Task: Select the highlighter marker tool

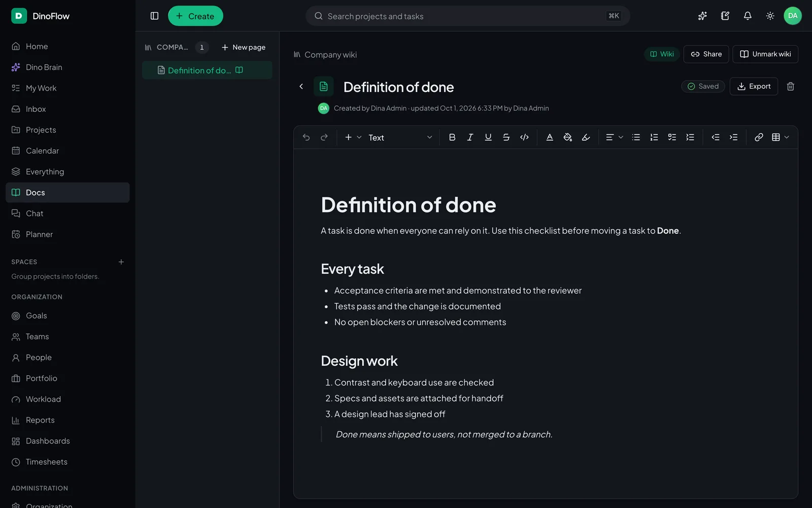Action: tap(586, 137)
